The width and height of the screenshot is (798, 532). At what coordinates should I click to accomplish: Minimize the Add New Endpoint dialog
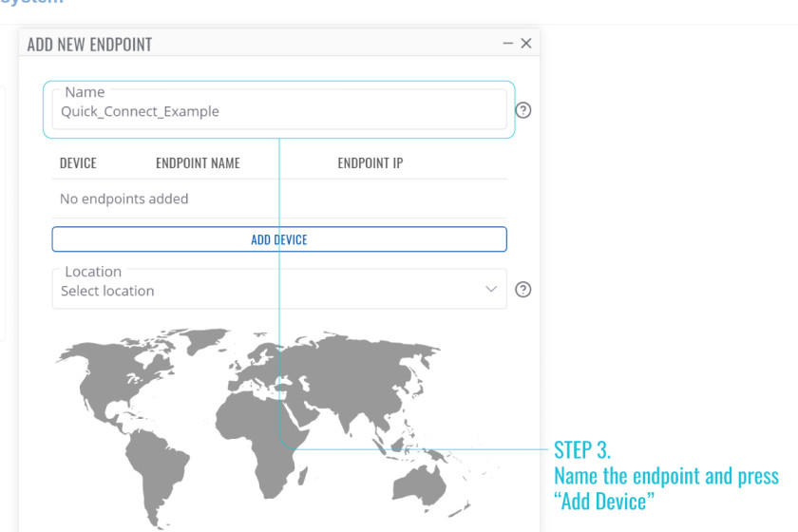point(507,44)
